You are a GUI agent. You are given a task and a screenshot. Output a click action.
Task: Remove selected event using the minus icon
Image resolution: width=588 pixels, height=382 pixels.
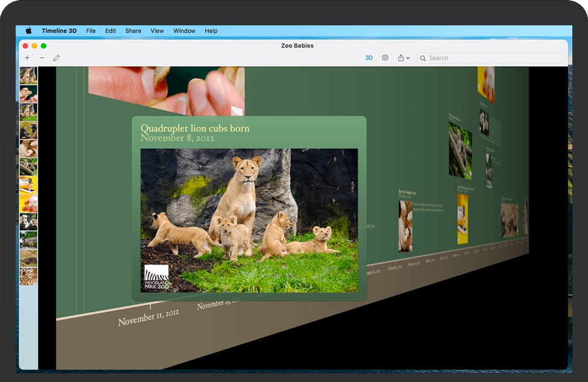pyautogui.click(x=42, y=57)
